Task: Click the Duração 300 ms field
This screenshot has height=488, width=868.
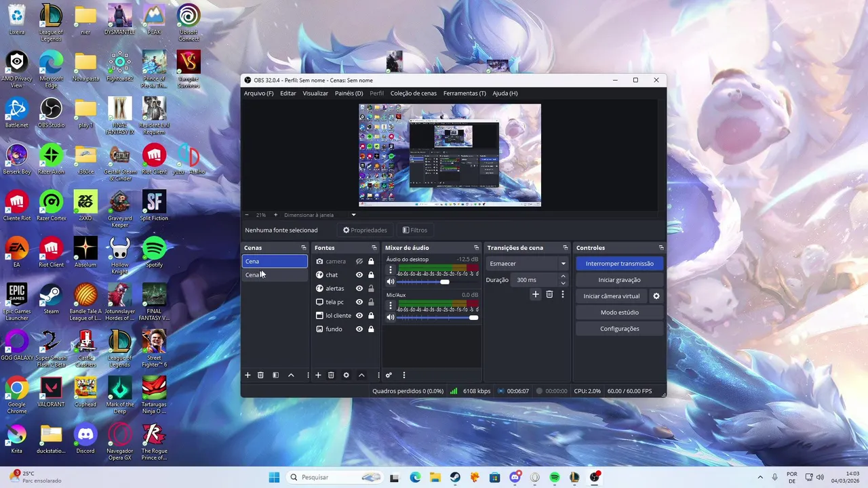Action: [x=534, y=280]
